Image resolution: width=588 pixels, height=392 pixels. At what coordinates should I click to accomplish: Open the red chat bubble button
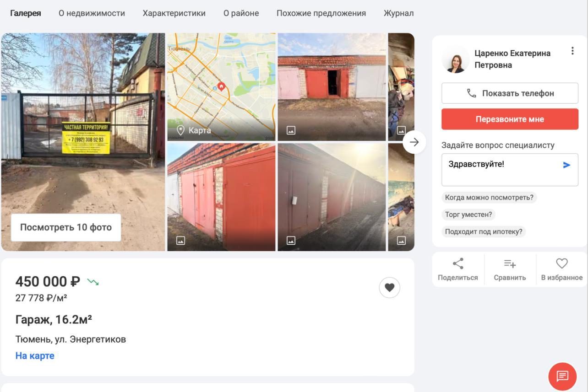562,376
